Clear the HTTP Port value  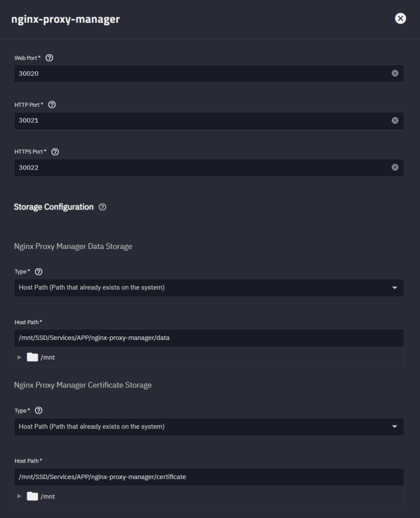click(395, 120)
